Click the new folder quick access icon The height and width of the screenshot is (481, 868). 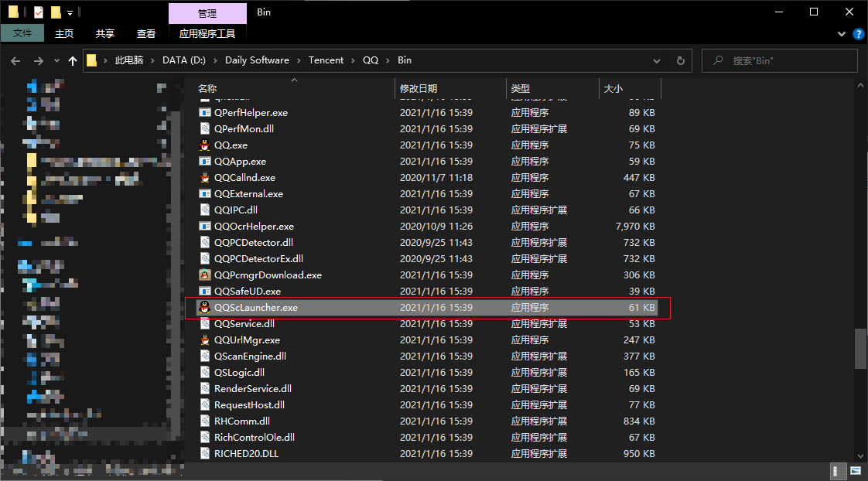click(x=56, y=12)
